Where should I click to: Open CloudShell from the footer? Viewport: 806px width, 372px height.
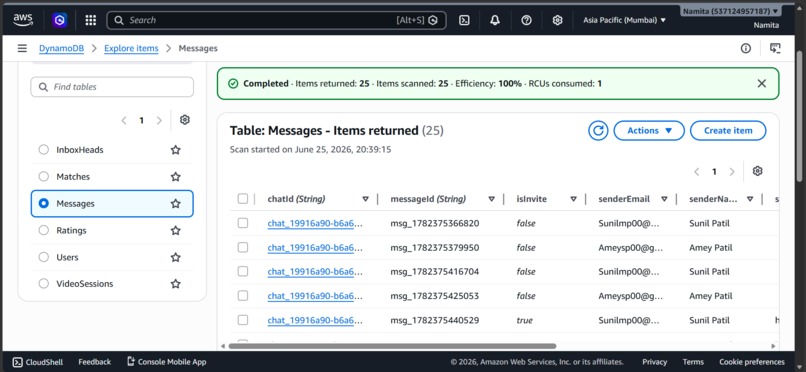pyautogui.click(x=38, y=362)
